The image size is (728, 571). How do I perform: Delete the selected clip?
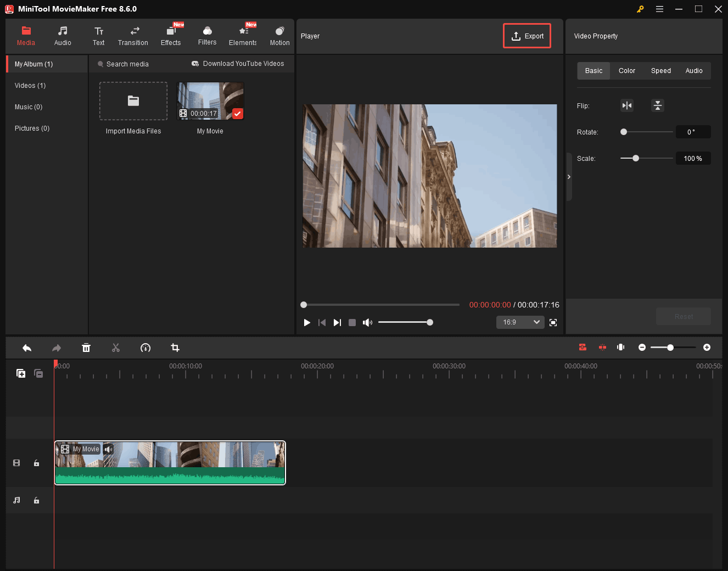click(86, 348)
